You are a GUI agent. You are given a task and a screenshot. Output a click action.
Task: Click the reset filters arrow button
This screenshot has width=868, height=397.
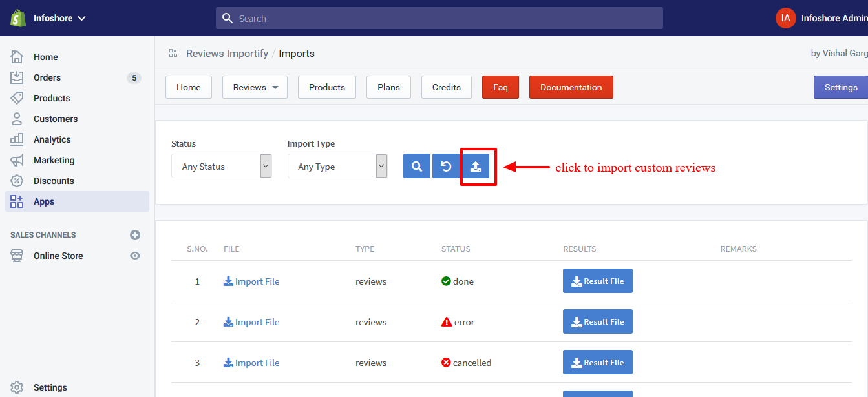(446, 166)
